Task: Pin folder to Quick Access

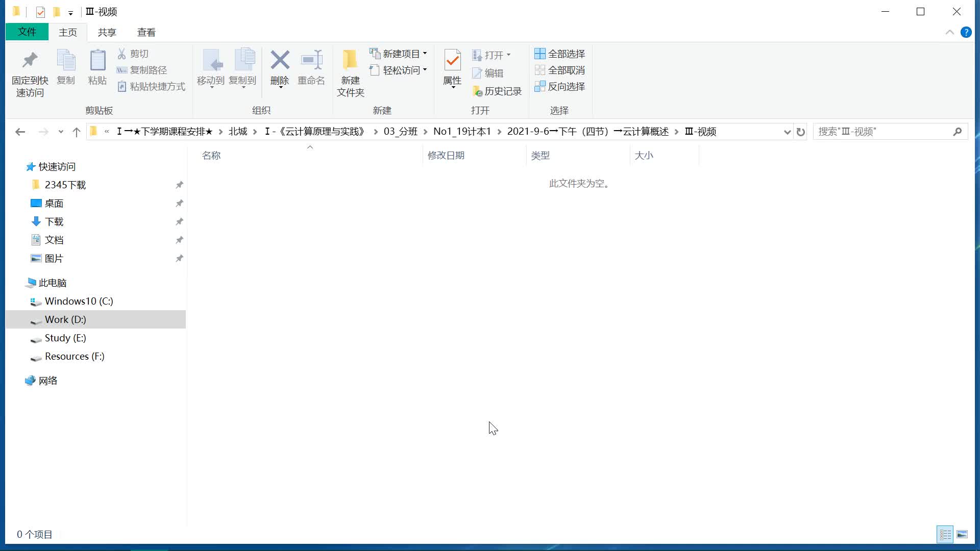Action: pyautogui.click(x=30, y=74)
